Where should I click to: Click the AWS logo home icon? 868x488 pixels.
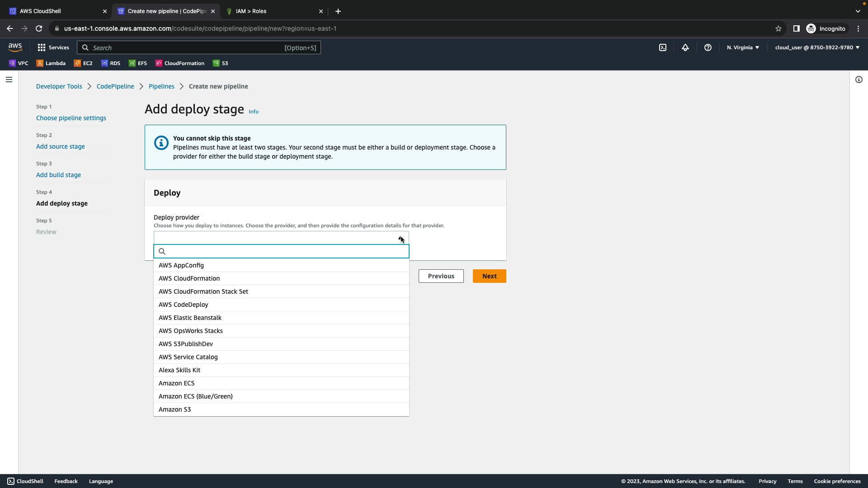(15, 47)
